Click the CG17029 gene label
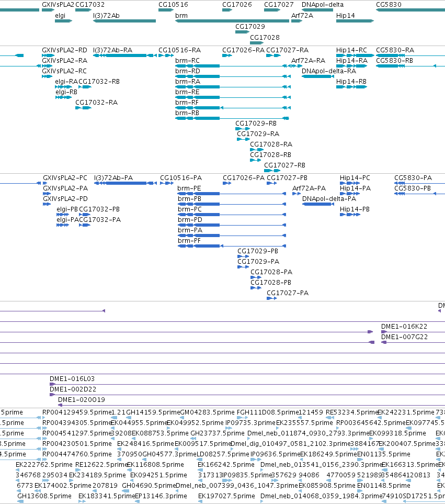This screenshot has height=504, width=445. [250, 26]
